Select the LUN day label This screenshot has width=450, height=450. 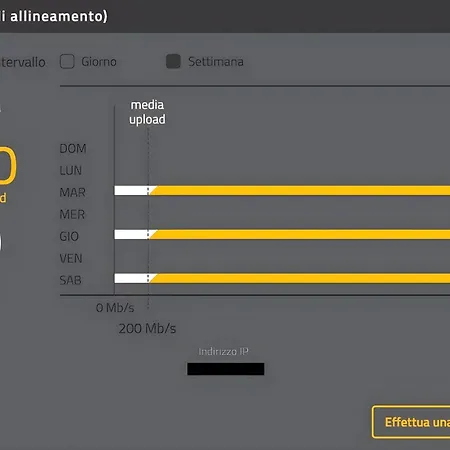71,170
